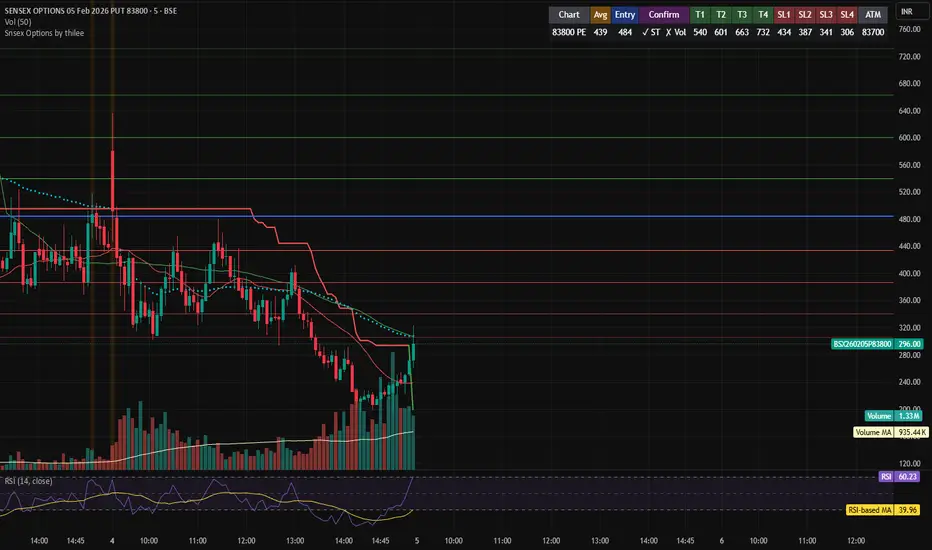Image resolution: width=932 pixels, height=550 pixels.
Task: Click the T3 value 663
Action: [x=742, y=32]
